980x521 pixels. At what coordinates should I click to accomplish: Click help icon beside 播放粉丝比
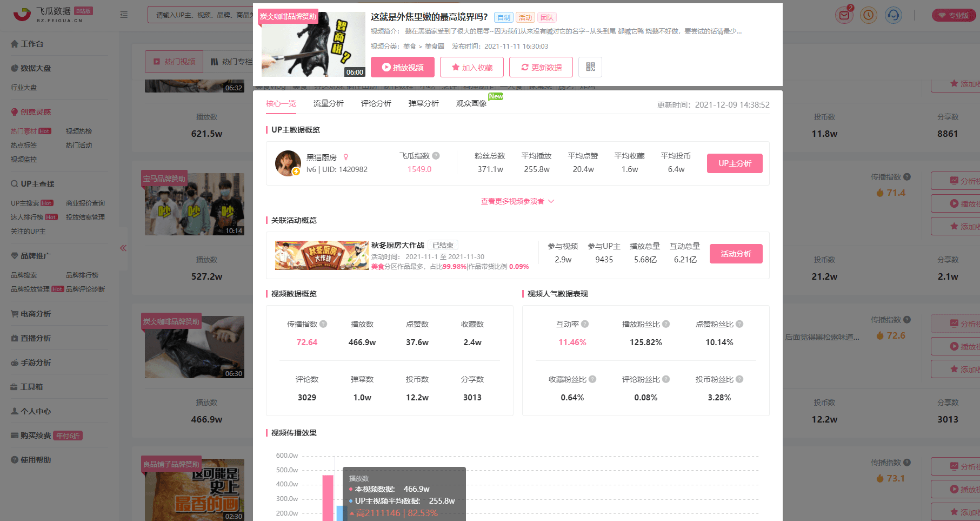coord(666,324)
